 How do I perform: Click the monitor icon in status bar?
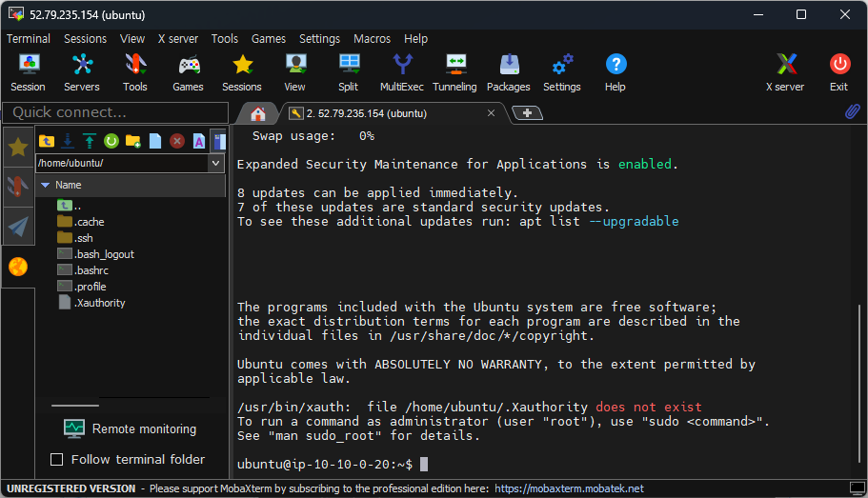click(858, 488)
